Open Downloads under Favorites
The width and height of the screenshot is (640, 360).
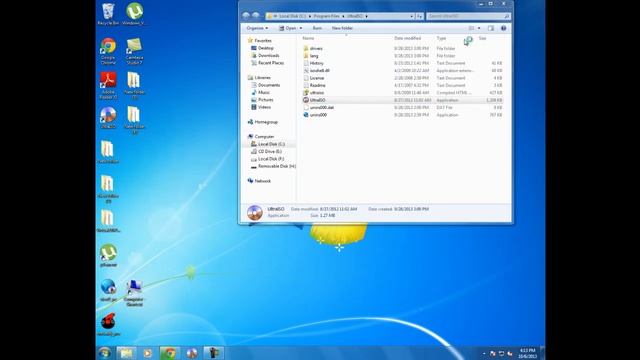[x=268, y=56]
